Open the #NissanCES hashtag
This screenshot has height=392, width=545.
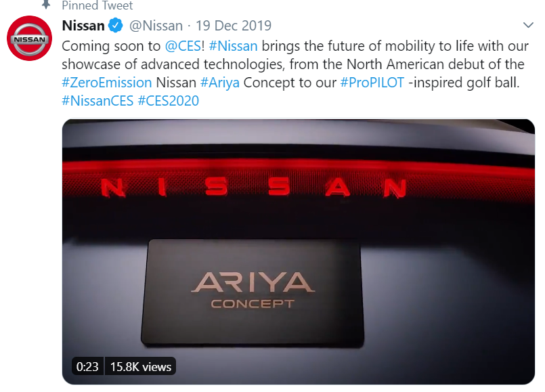pos(97,101)
